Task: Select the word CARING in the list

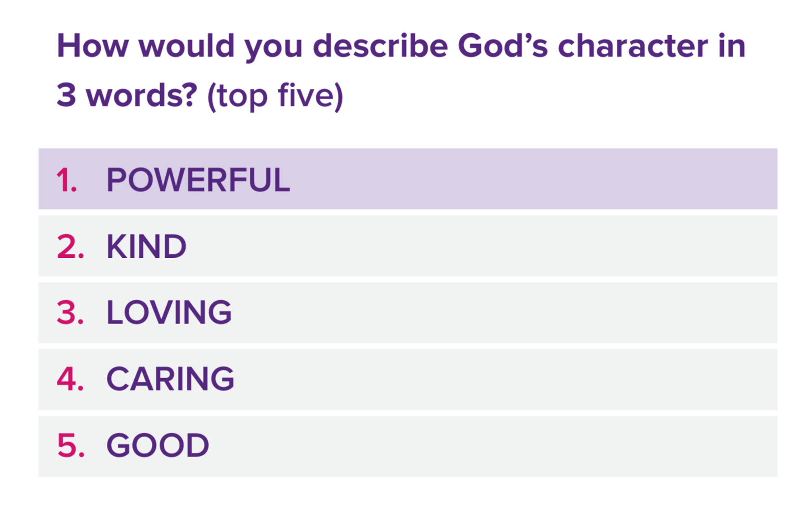Action: [170, 379]
